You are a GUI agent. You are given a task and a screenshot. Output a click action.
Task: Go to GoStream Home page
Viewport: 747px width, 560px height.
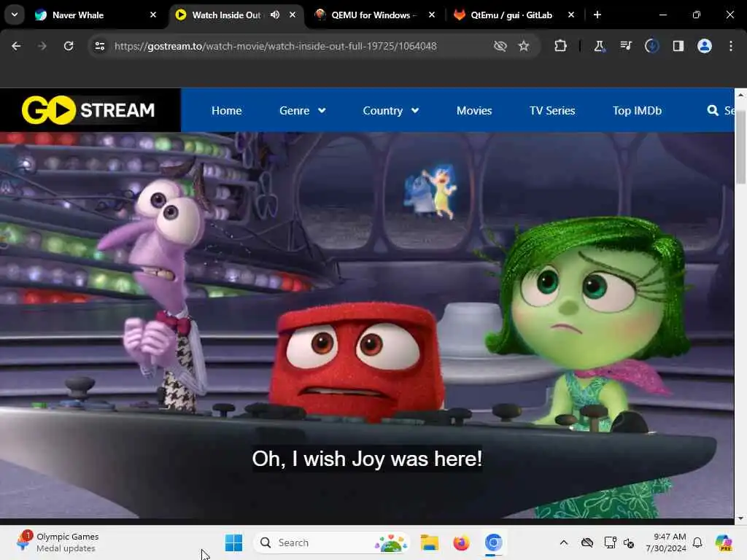(227, 111)
